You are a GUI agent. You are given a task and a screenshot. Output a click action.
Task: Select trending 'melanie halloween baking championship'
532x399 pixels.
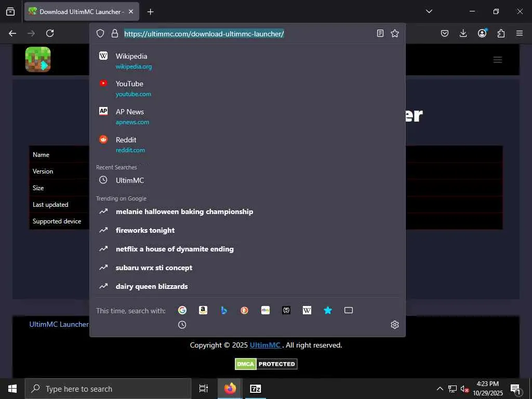click(247, 211)
